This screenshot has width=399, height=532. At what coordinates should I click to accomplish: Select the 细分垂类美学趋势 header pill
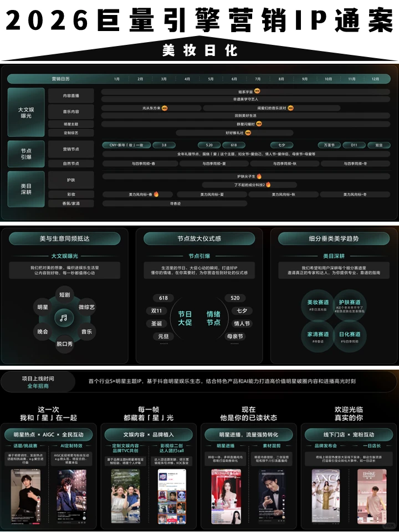(334, 238)
